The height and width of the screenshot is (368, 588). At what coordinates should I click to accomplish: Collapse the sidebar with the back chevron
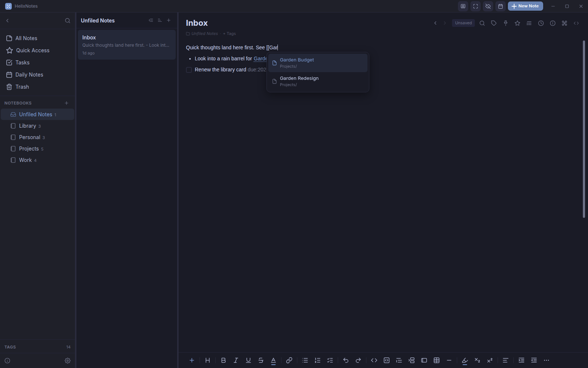coord(7,21)
